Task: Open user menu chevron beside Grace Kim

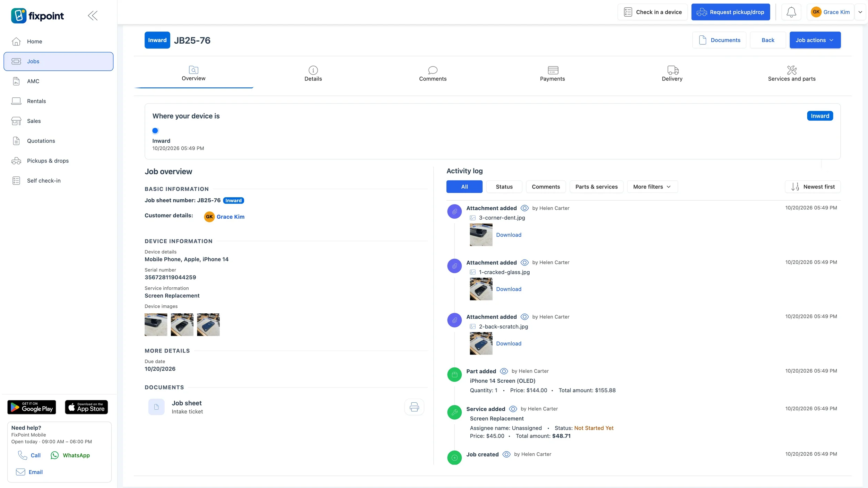Action: [x=860, y=12]
